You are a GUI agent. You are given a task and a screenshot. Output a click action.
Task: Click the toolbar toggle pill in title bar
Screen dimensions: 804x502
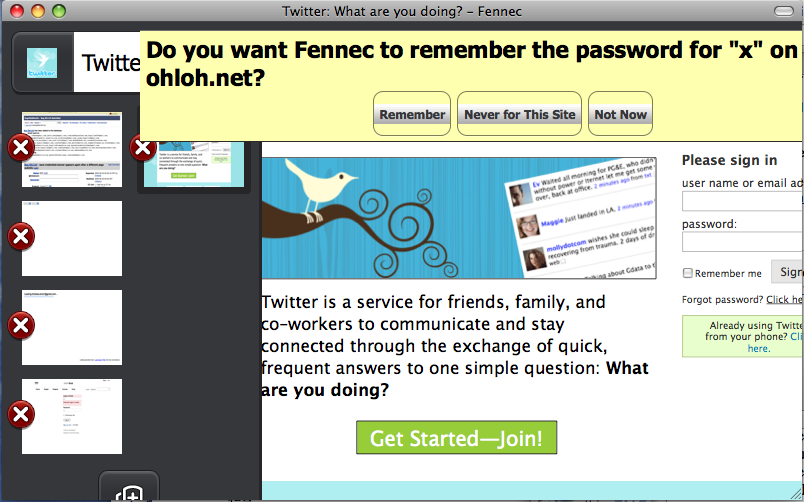tap(783, 11)
